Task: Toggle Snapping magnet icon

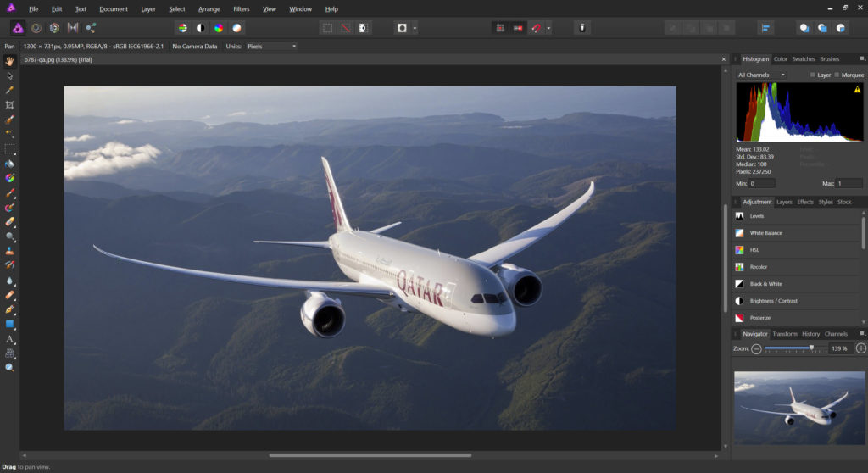Action: click(536, 28)
